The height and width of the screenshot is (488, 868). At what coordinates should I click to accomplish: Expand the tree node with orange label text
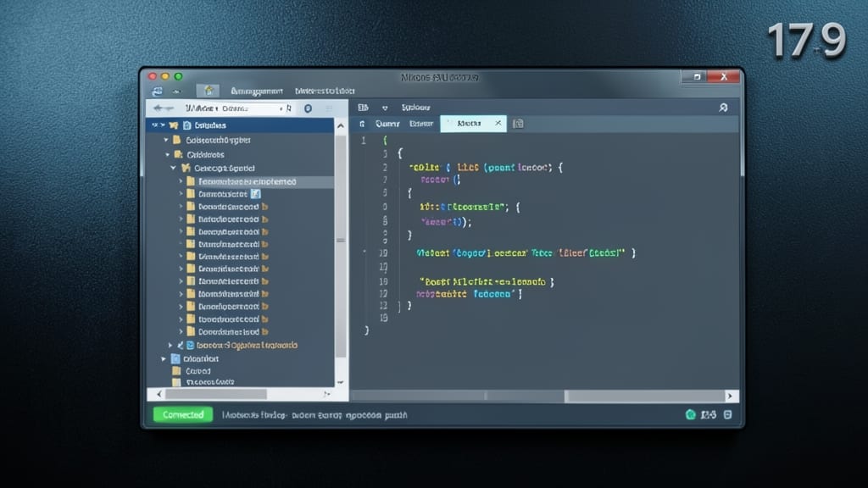point(170,345)
